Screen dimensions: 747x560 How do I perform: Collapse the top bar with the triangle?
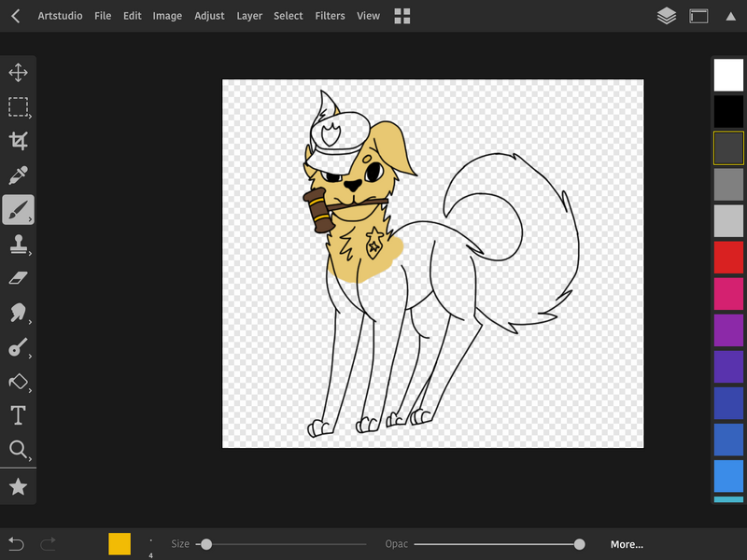(730, 16)
